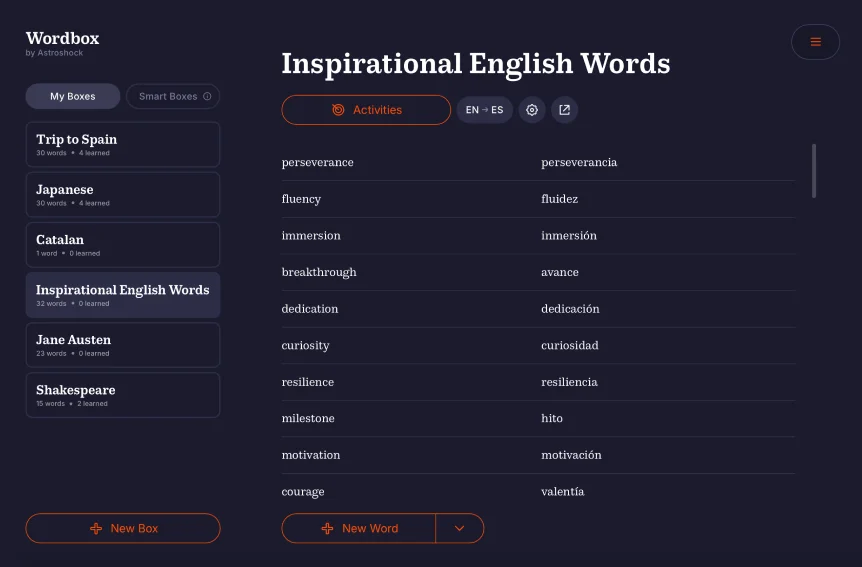Select the word breakthrough

[319, 272]
